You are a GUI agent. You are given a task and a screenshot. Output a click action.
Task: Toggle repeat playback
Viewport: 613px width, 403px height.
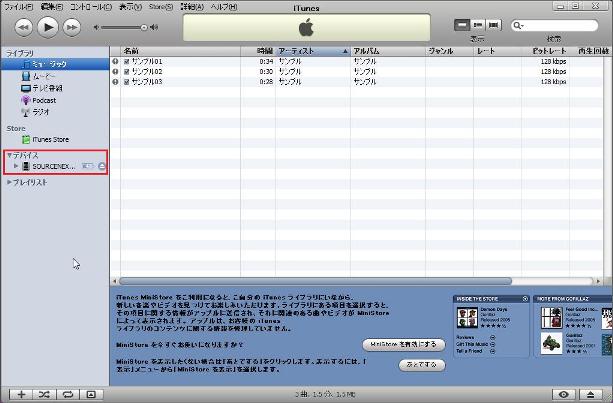[x=68, y=394]
